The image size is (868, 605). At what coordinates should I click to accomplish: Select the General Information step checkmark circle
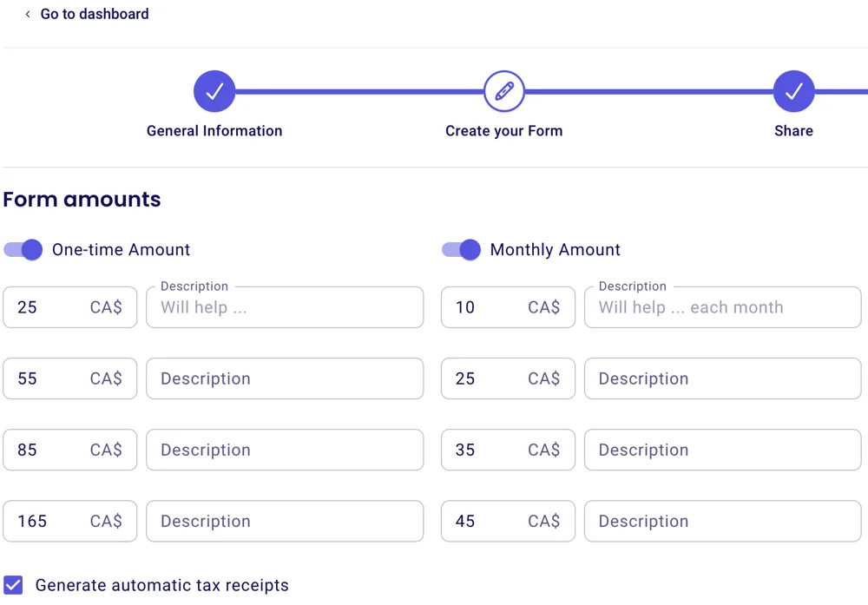click(x=214, y=91)
